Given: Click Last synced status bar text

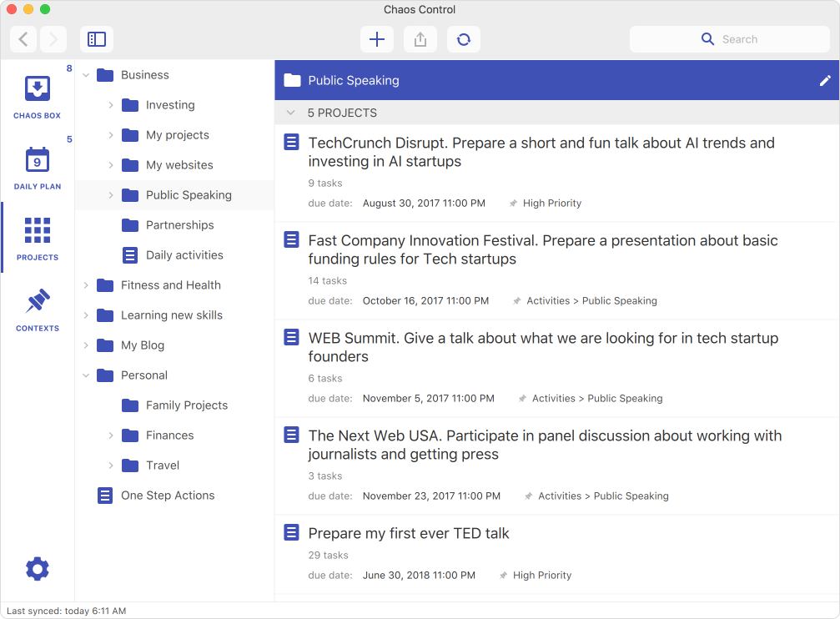Looking at the screenshot, I should [x=67, y=611].
